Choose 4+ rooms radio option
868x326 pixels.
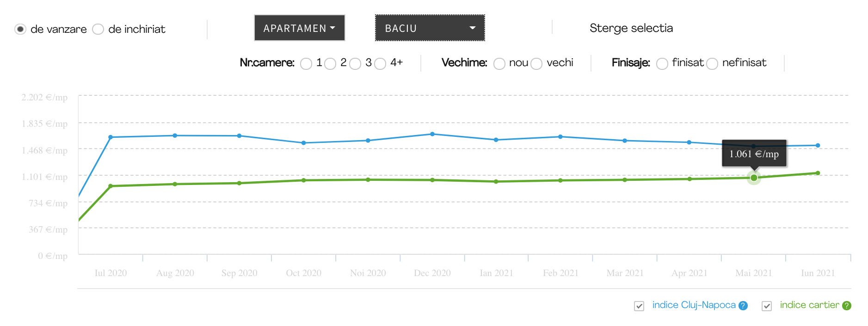tap(380, 64)
